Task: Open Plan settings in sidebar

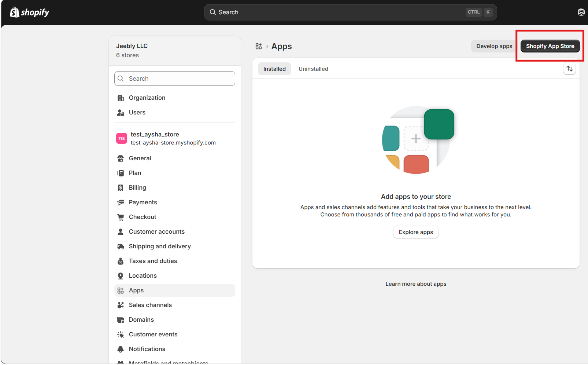Action: (175, 173)
